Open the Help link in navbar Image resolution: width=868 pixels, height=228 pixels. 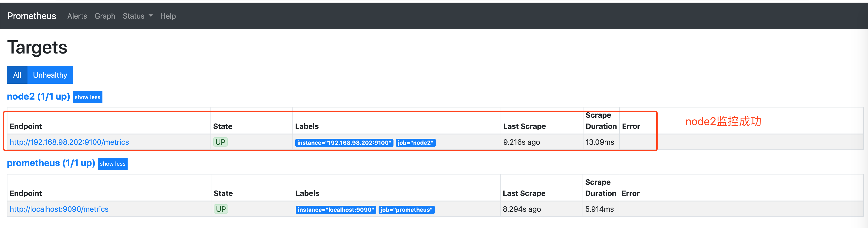(x=168, y=16)
